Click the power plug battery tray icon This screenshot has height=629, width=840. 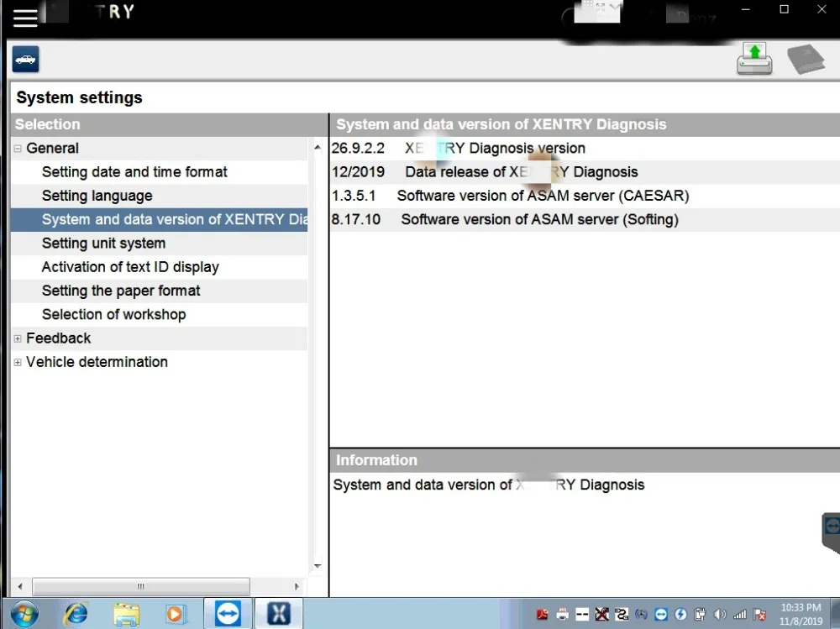[x=701, y=615]
